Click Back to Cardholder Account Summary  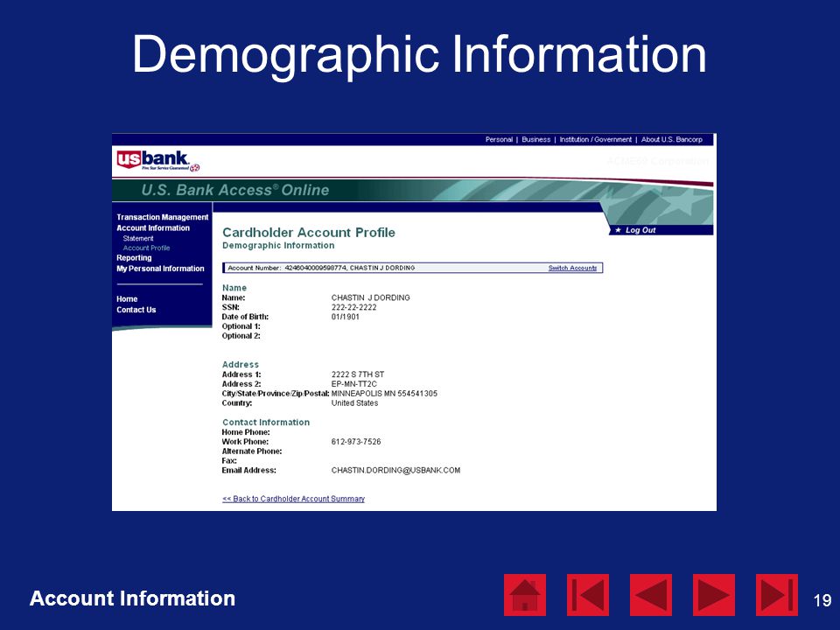294,499
